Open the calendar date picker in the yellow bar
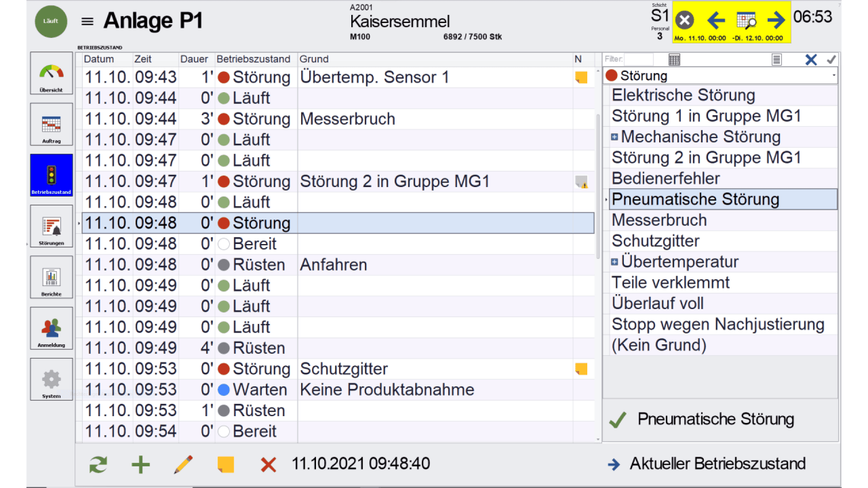 (x=746, y=20)
